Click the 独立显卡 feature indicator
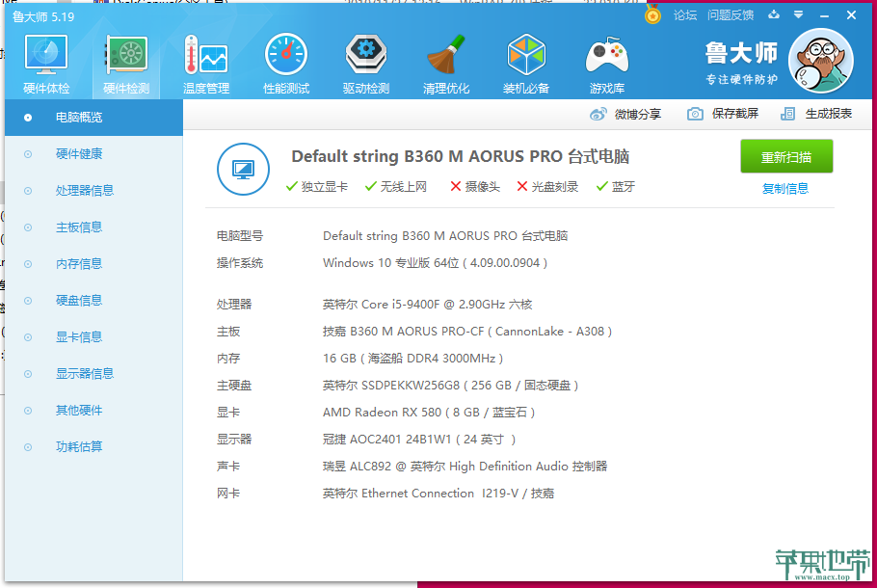Viewport: 877px width, 588px height. click(x=316, y=187)
